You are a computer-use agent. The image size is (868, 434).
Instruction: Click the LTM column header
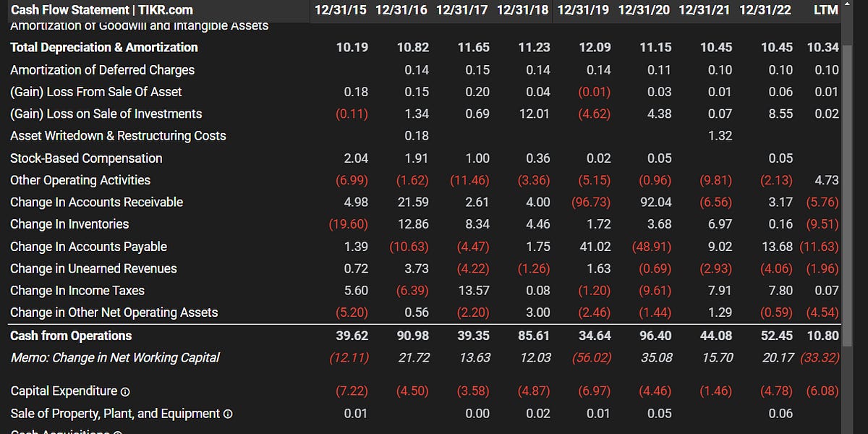pyautogui.click(x=825, y=9)
